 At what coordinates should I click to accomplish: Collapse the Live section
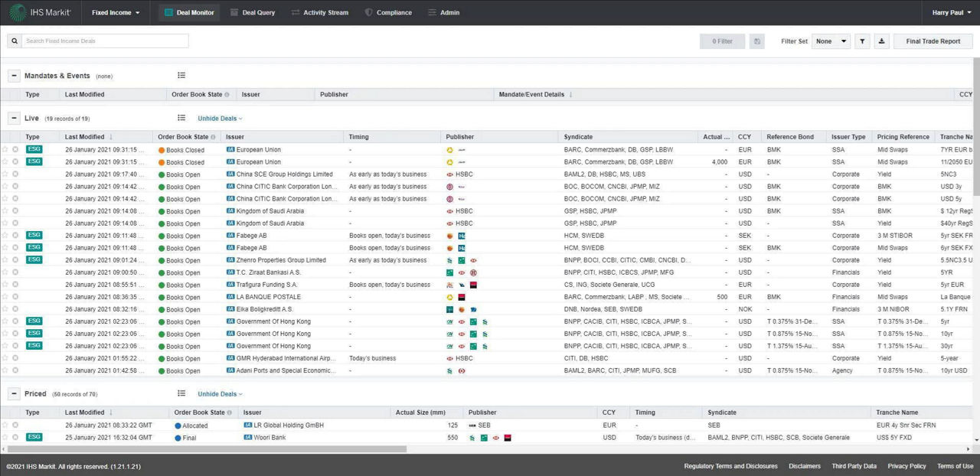pos(14,118)
